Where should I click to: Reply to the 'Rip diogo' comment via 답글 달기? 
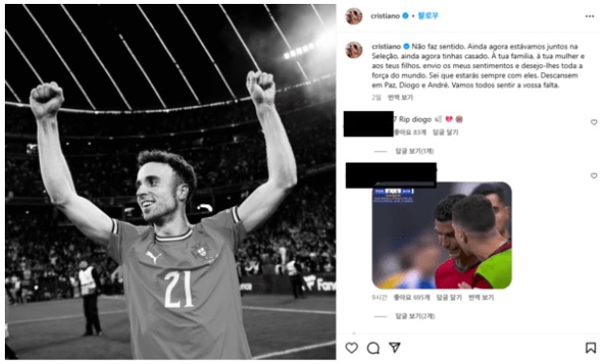pyautogui.click(x=445, y=132)
